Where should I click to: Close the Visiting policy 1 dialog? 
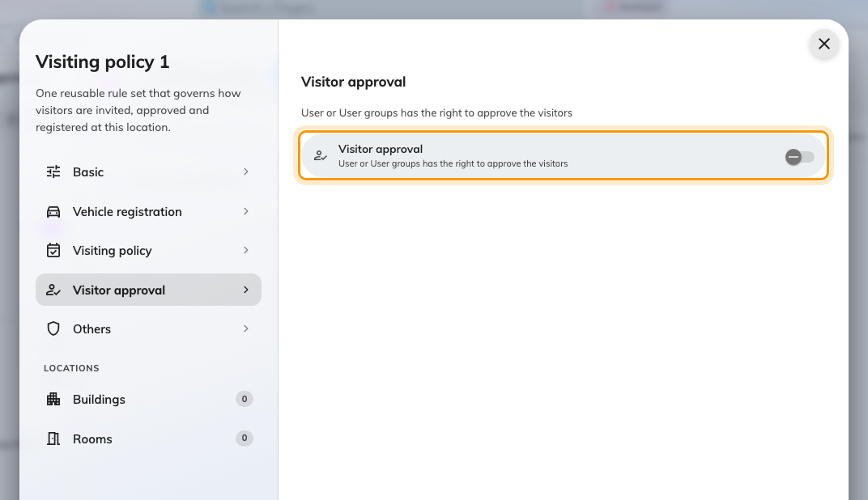coord(823,44)
